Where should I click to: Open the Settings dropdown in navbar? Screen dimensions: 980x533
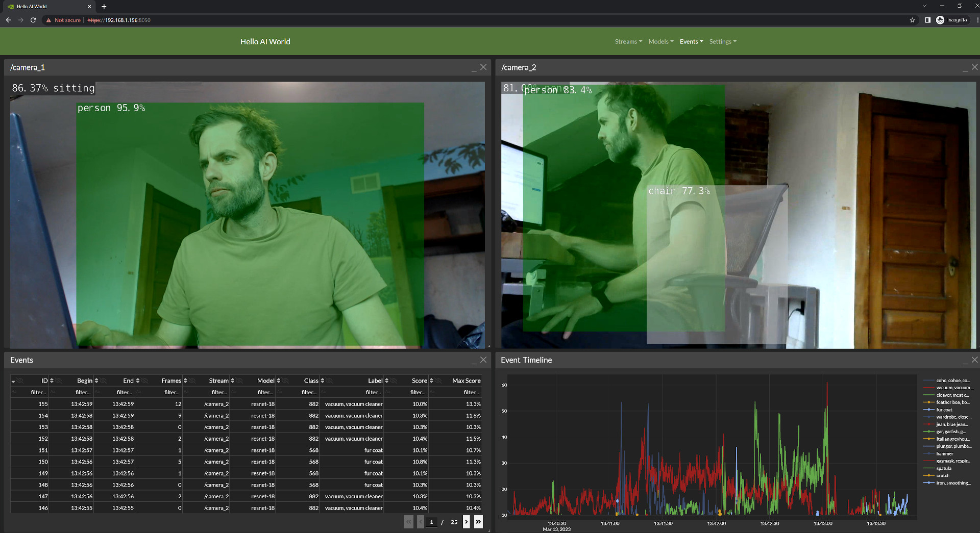[x=722, y=42]
